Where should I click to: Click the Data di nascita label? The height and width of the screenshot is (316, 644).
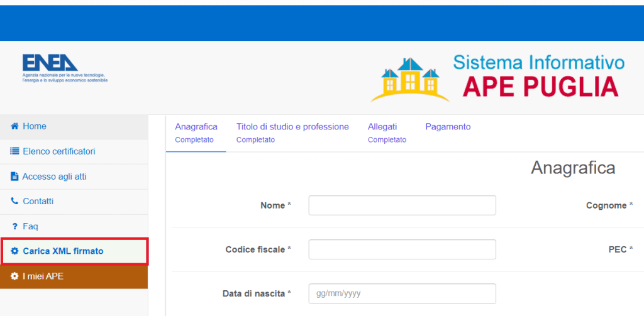(x=257, y=293)
